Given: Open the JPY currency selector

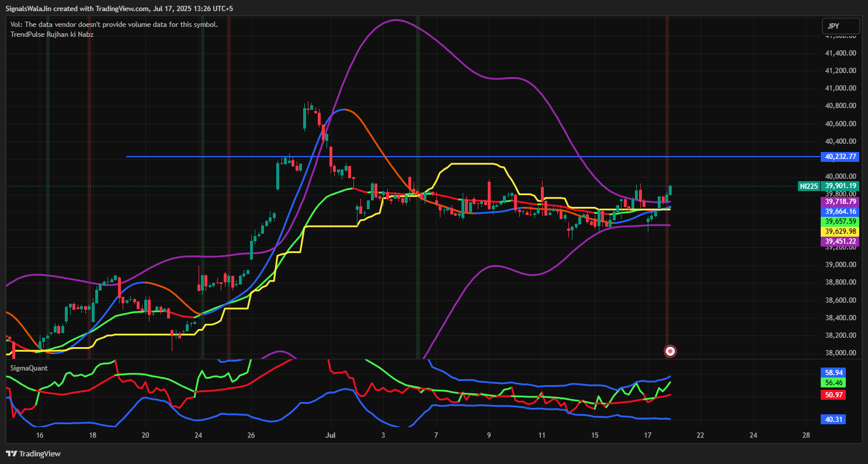Looking at the screenshot, I should [x=841, y=26].
